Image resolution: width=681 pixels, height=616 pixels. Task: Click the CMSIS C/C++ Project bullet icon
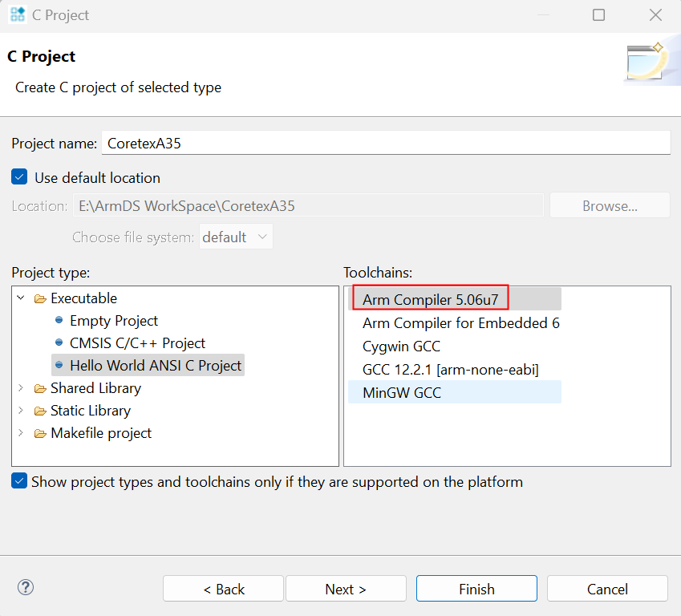[x=59, y=343]
